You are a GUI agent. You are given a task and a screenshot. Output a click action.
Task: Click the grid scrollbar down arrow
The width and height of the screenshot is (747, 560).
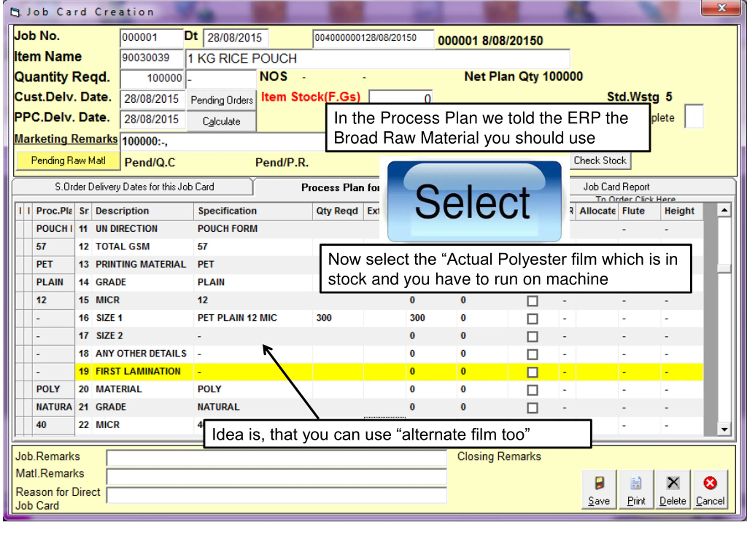[x=724, y=429]
